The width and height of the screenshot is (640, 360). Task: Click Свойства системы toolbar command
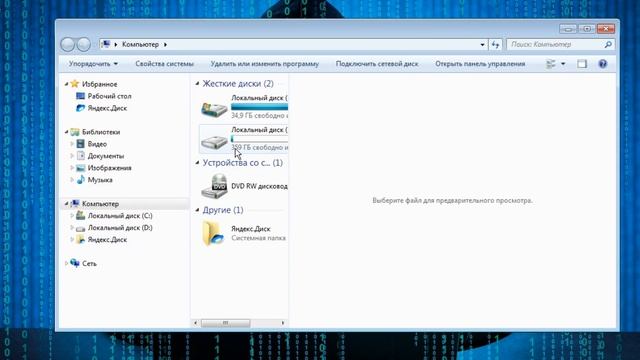(164, 64)
